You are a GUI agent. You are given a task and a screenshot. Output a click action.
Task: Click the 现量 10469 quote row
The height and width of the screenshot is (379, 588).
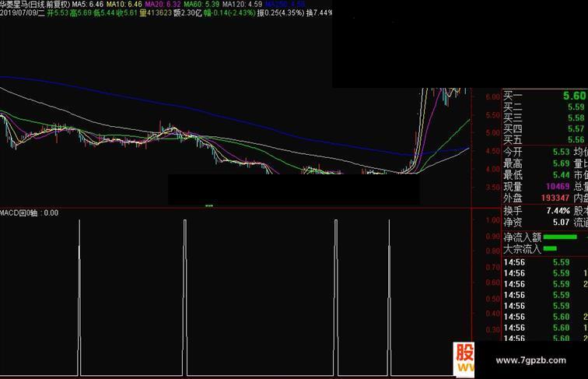coord(536,187)
